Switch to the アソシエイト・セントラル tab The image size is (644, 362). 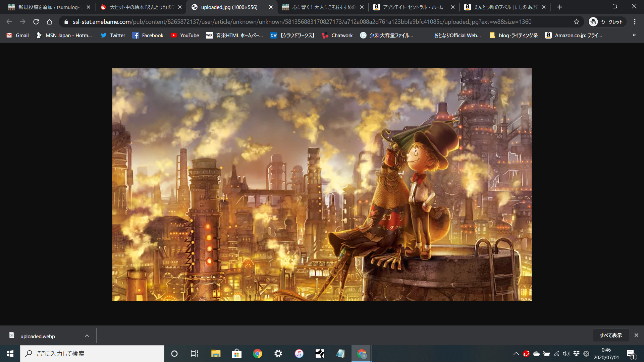click(413, 7)
